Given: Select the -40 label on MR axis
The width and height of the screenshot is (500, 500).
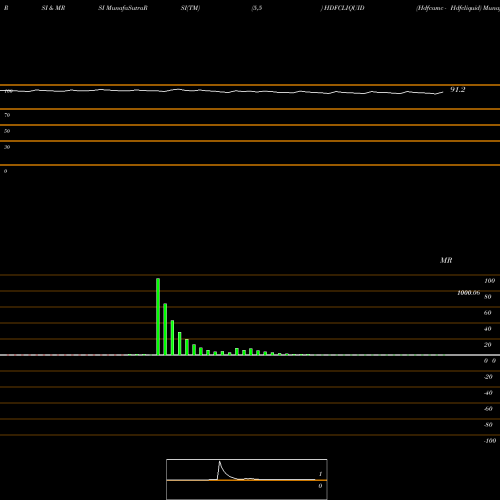Looking at the screenshot, I should click(488, 393).
